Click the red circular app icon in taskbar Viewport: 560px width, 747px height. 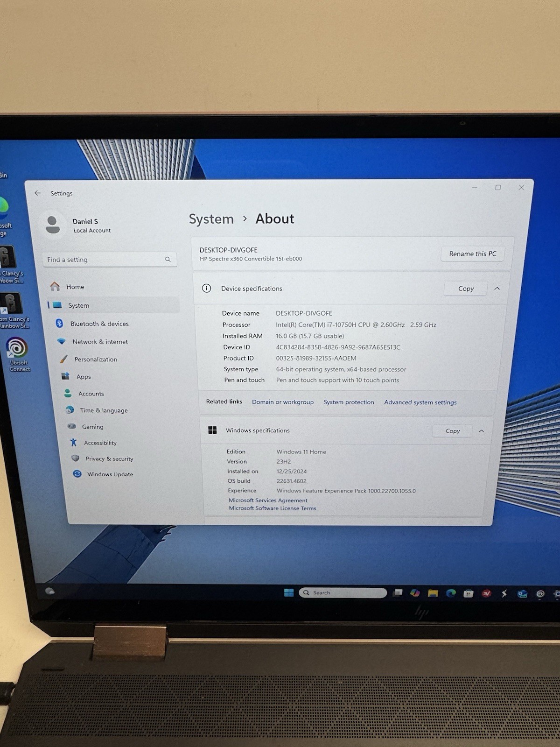pos(487,593)
